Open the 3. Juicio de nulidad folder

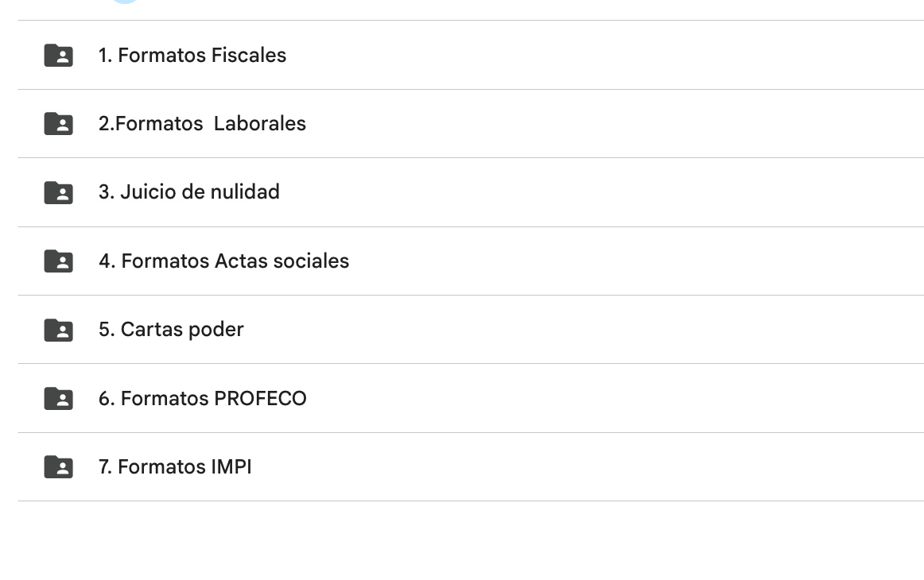pos(188,192)
